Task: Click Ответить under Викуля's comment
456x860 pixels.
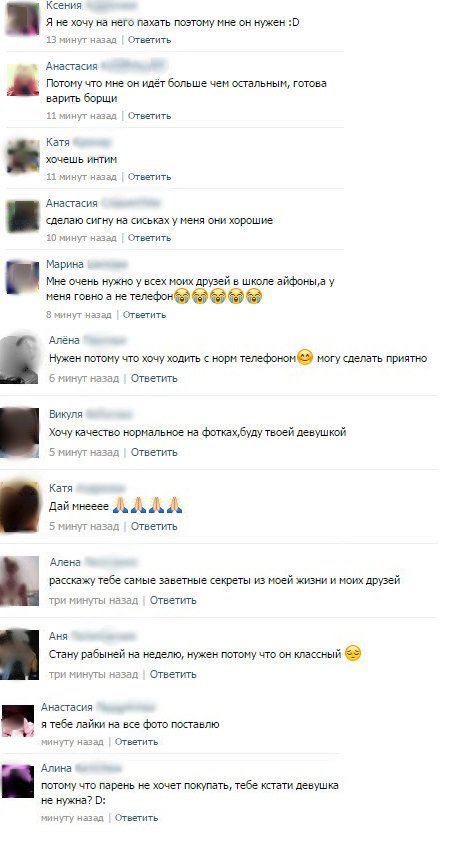Action: (154, 452)
